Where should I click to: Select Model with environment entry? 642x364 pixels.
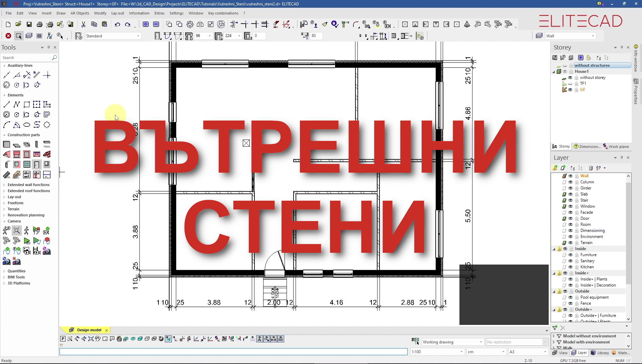[586, 342]
